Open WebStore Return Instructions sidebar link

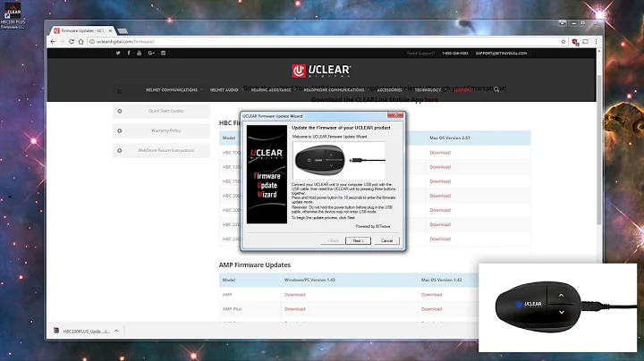pos(166,150)
